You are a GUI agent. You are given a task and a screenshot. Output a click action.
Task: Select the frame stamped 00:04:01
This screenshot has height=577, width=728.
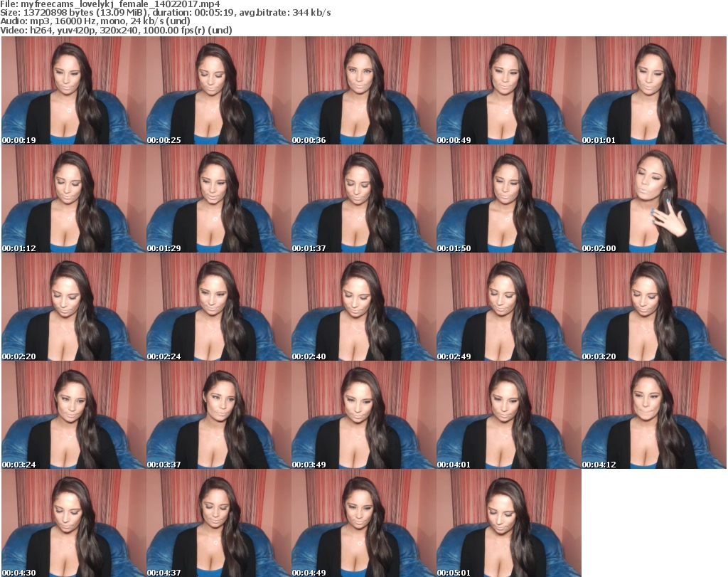pos(508,415)
